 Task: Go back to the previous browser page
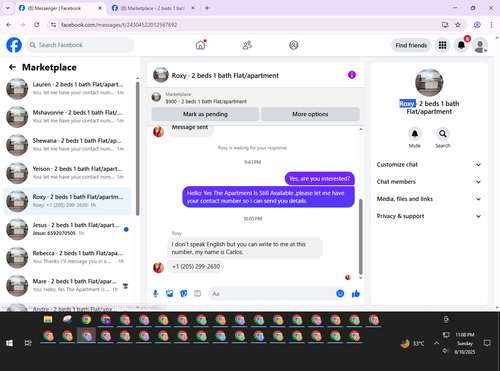(x=9, y=25)
